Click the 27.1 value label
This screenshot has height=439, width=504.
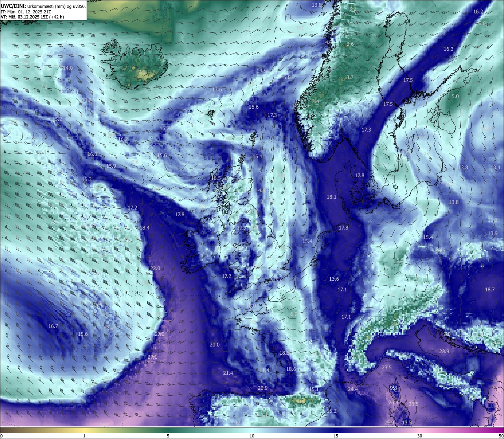(x=152, y=357)
